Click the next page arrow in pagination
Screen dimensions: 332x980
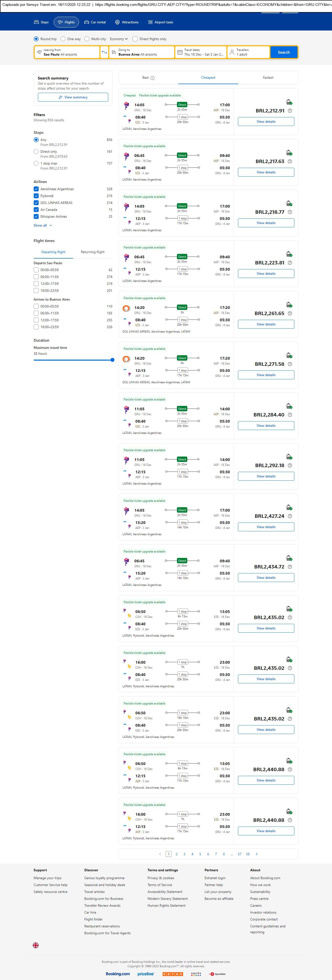point(257,854)
